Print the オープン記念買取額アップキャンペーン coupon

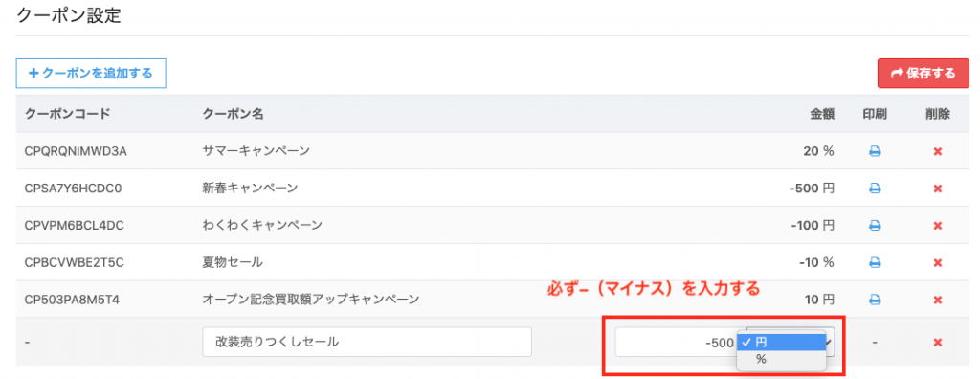pos(875,300)
